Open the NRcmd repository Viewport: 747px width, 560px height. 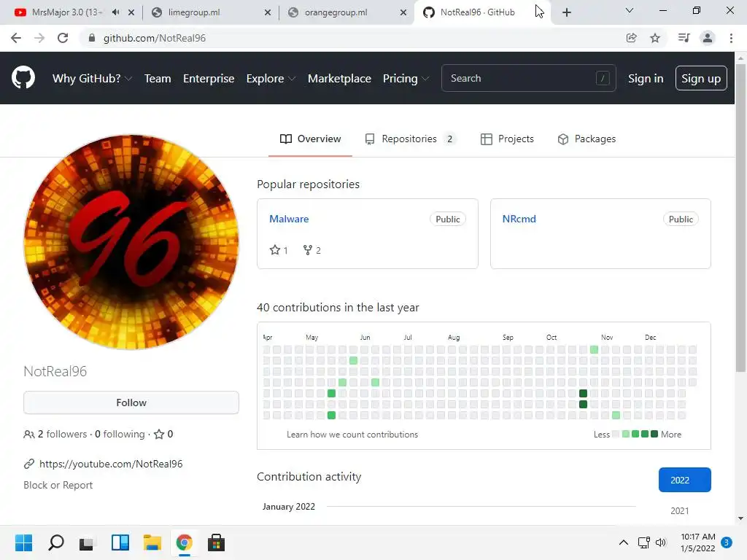pos(519,219)
